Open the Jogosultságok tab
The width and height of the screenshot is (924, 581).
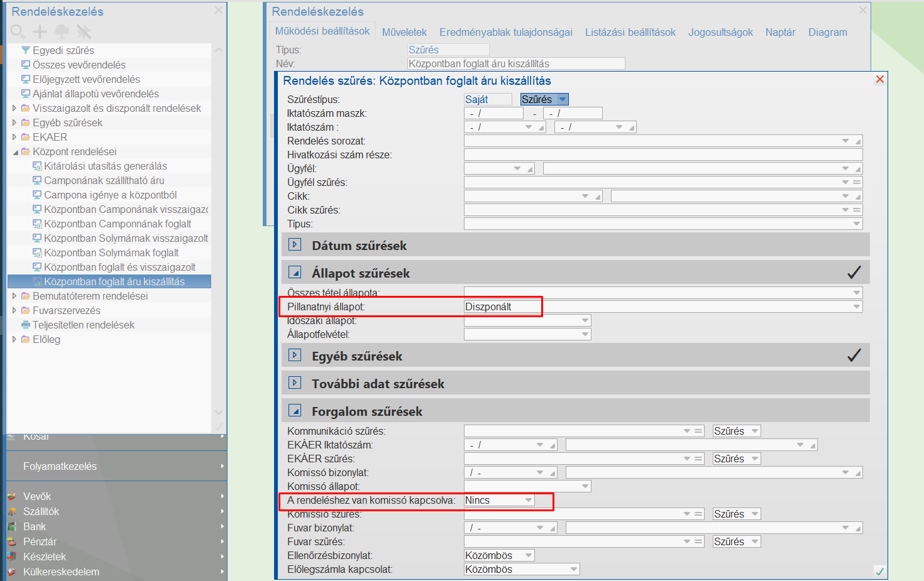point(720,32)
